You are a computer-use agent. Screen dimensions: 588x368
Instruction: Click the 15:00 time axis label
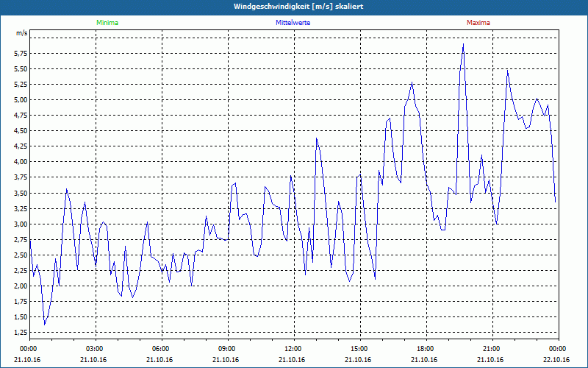tap(358, 349)
